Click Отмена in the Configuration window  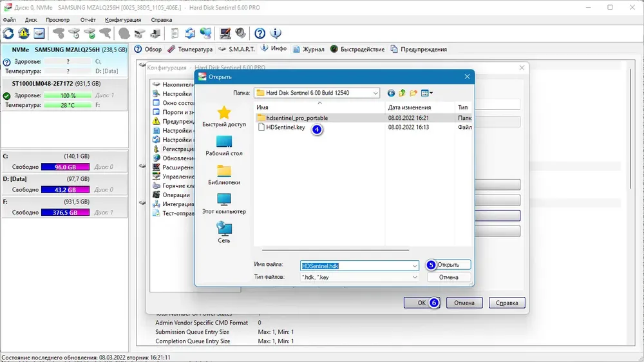coord(464,303)
